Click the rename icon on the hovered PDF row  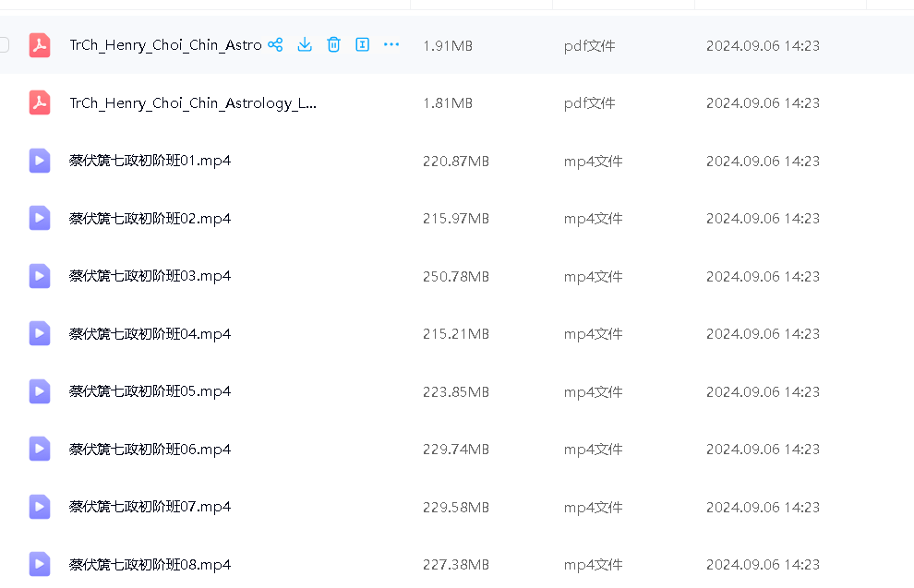tap(363, 44)
